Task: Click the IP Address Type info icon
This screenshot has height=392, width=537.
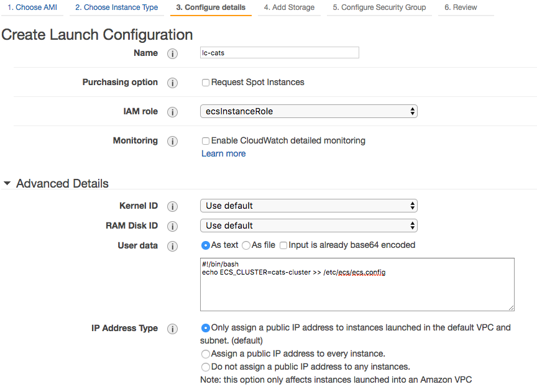Action: pos(173,329)
